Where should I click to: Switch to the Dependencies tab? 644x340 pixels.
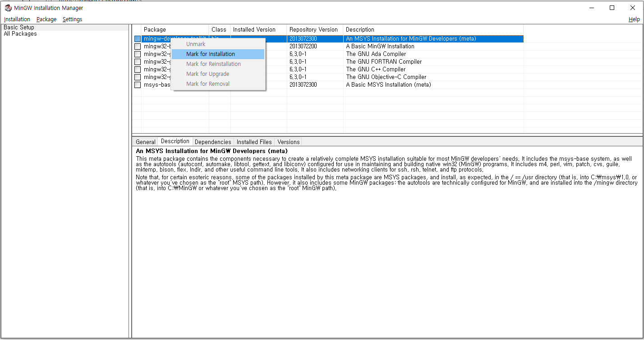point(213,142)
